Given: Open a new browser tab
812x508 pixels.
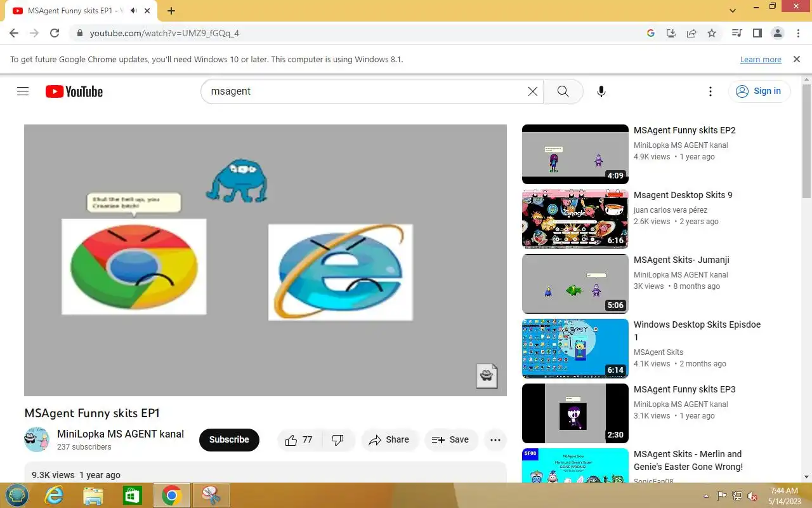Looking at the screenshot, I should pos(171,11).
